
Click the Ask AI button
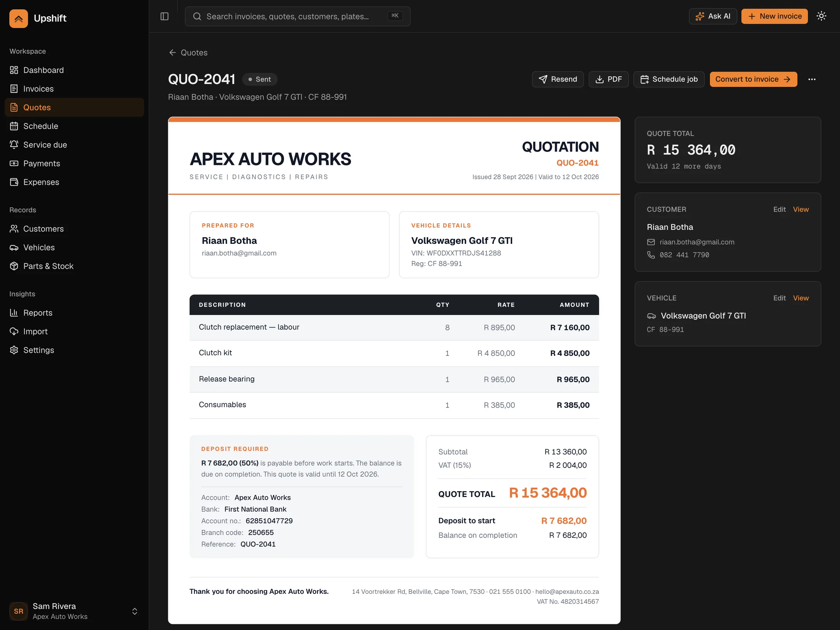coord(713,16)
